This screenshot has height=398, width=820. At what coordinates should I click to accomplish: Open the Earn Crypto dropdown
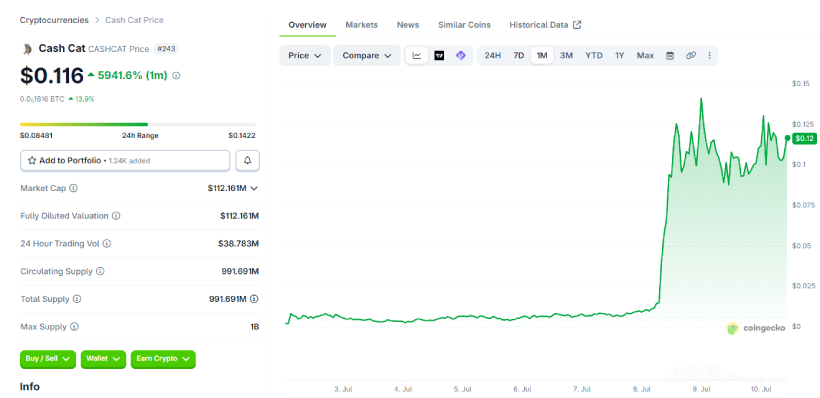click(x=163, y=359)
